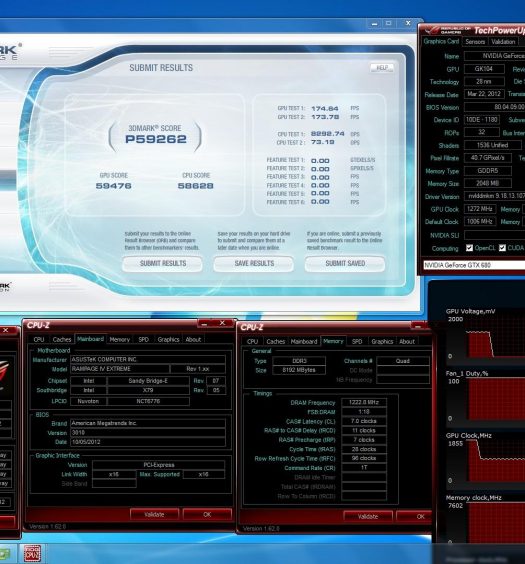Open the Validation tab in GPU-Z

pos(503,42)
